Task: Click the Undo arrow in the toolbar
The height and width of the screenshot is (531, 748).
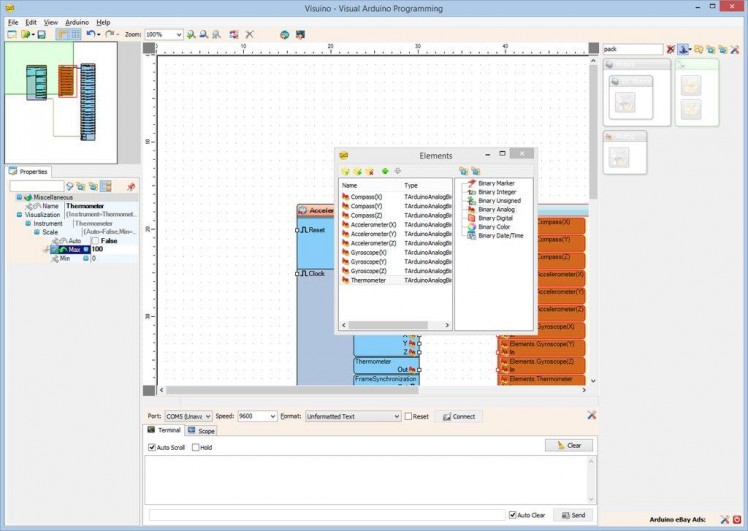Action: pyautogui.click(x=90, y=34)
